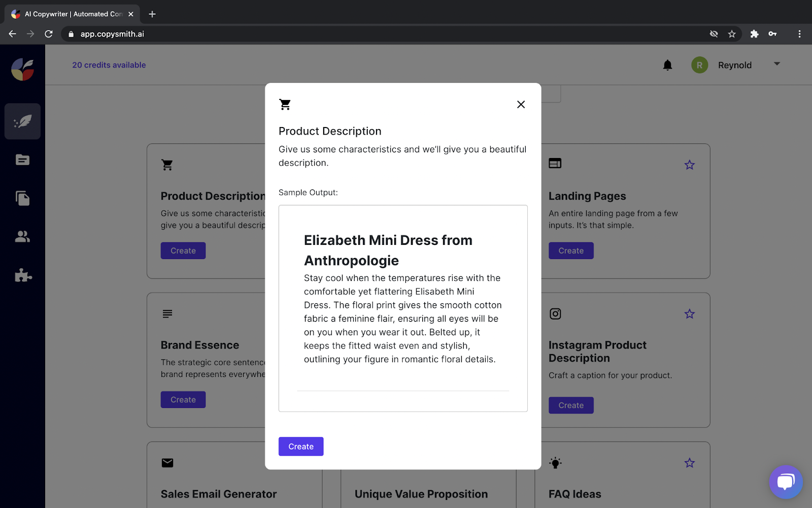Click the Brand Essence lines icon

point(167,314)
